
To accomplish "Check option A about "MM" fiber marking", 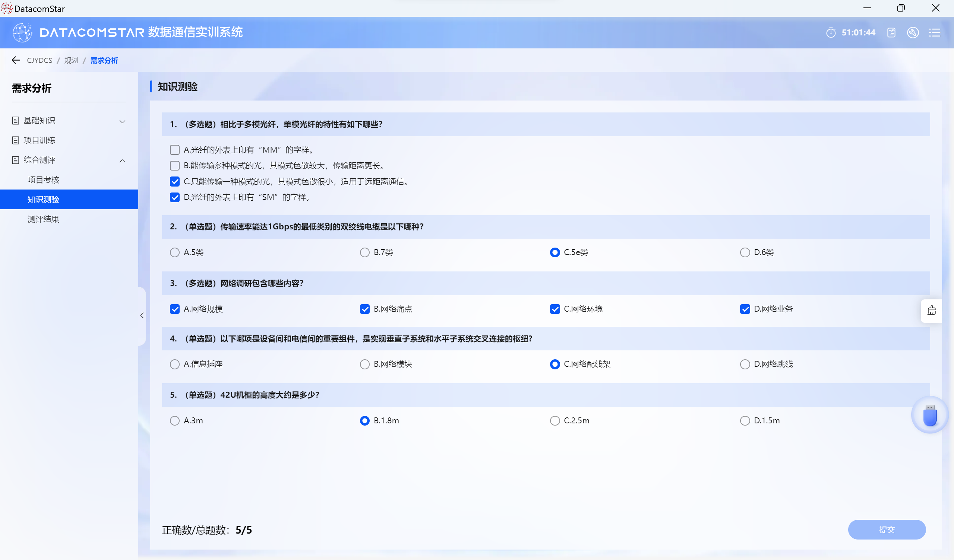I will click(x=174, y=150).
